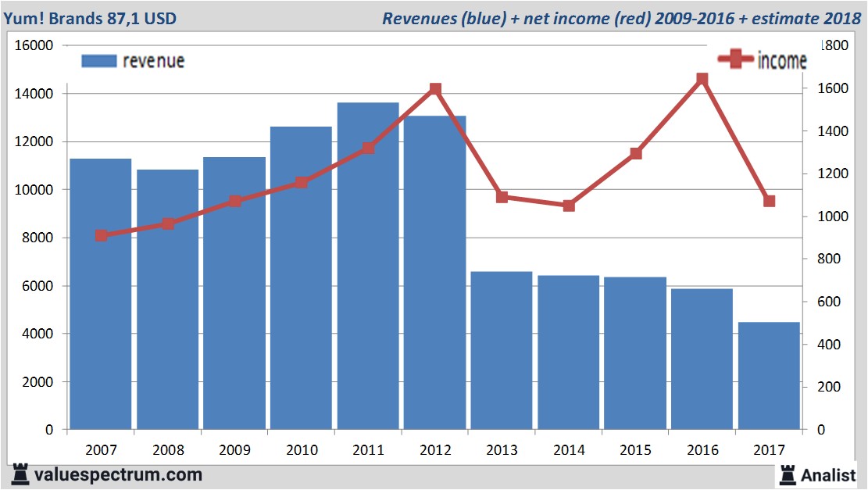Click the 2011 income data point
This screenshot has width=868, height=490.
(x=369, y=148)
